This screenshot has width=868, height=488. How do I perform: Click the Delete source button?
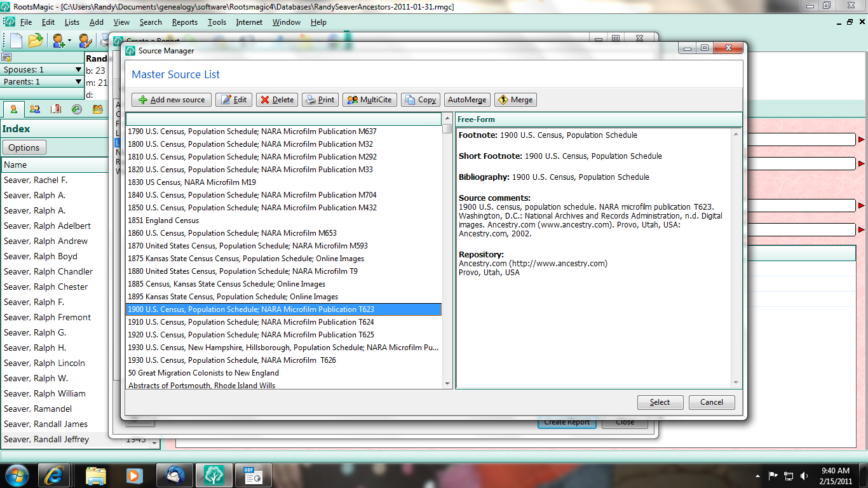click(x=277, y=100)
